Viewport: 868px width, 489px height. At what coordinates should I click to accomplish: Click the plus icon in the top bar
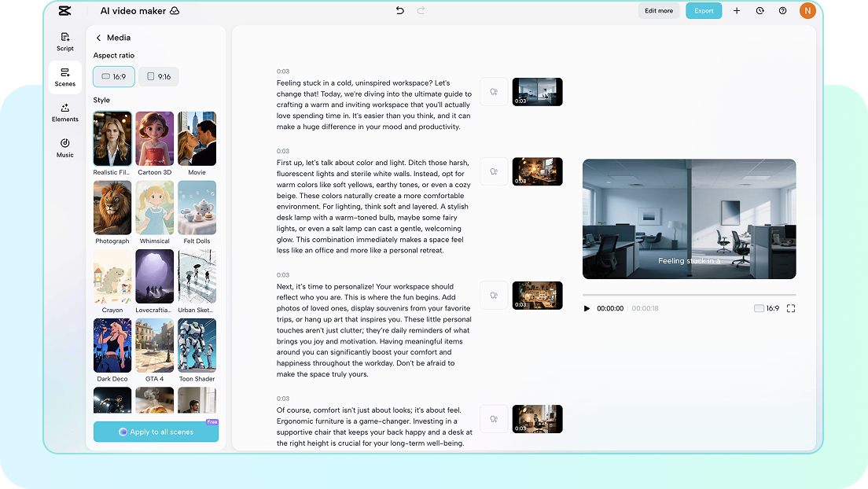735,11
